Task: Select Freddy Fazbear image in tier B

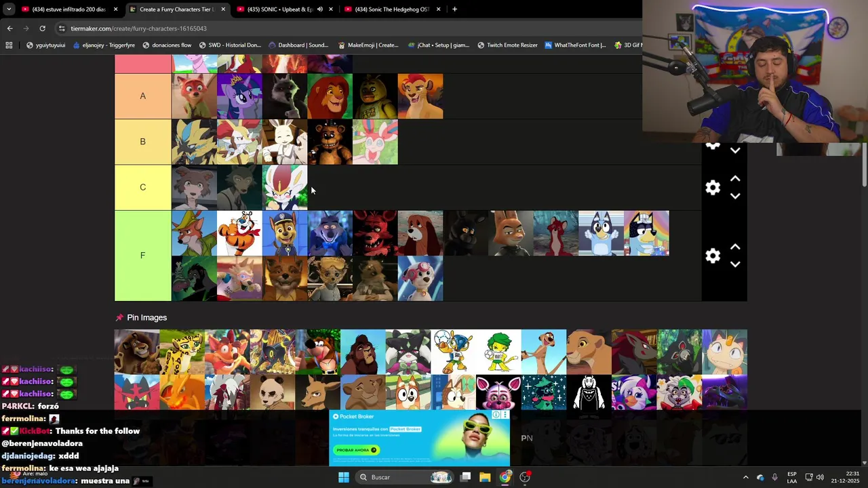Action: pos(330,142)
